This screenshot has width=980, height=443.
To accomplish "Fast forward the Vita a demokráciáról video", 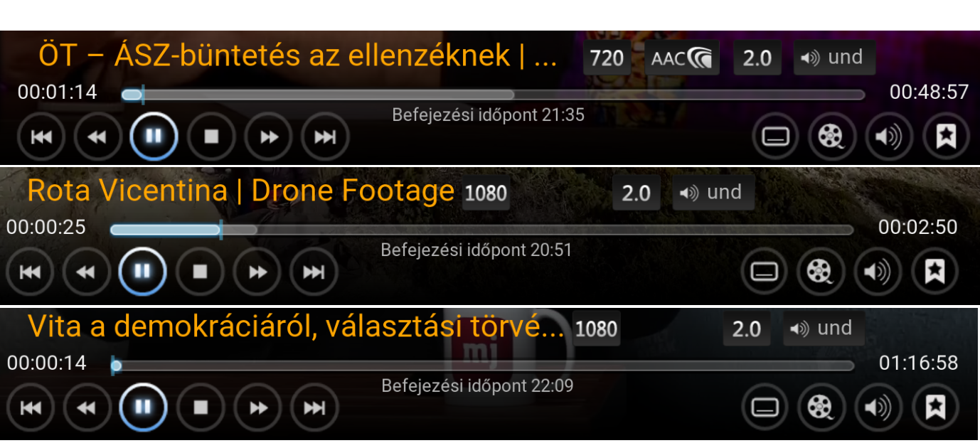I will 258,407.
